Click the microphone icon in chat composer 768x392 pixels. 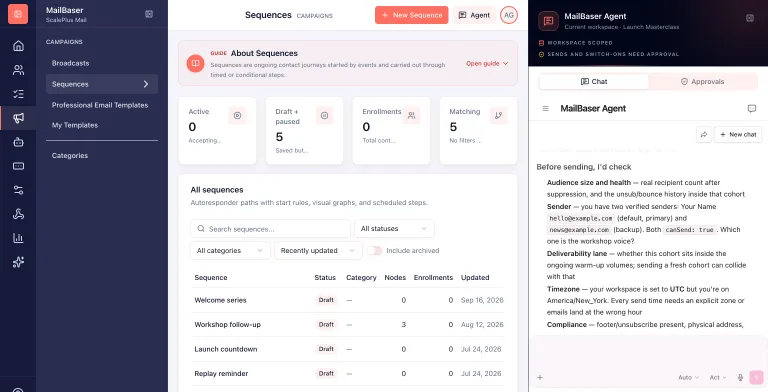(740, 377)
